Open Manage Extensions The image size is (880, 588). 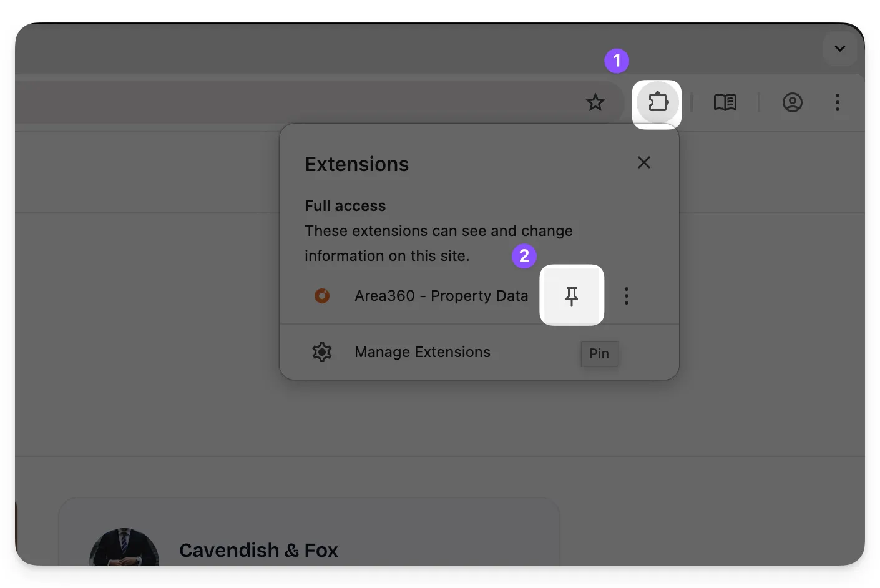pyautogui.click(x=422, y=351)
